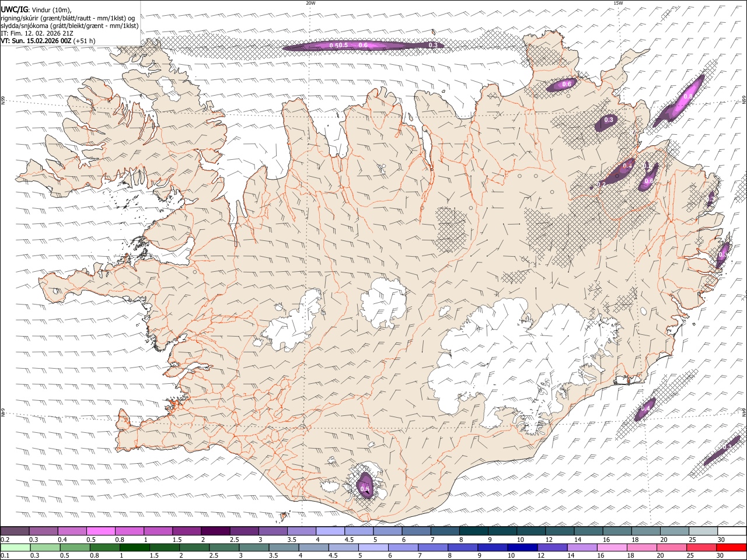The height and width of the screenshot is (560, 747).
Task: Click the 'IT: Fim. 12. 02. 2026 21Z' line
Action: [37, 33]
